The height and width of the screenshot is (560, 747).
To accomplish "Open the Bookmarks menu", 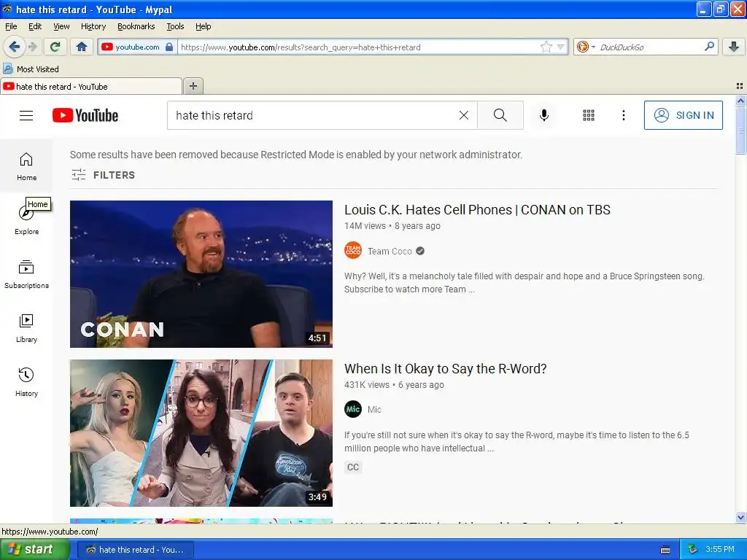I will click(136, 26).
